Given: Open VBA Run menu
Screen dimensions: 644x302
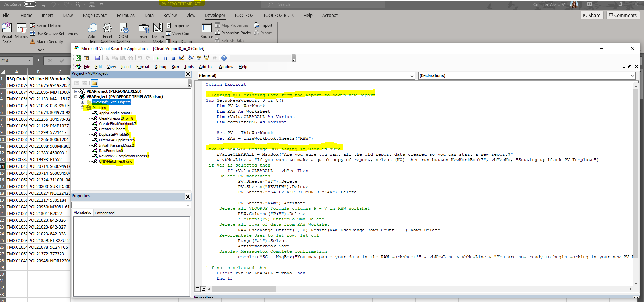Looking at the screenshot, I should tap(175, 67).
